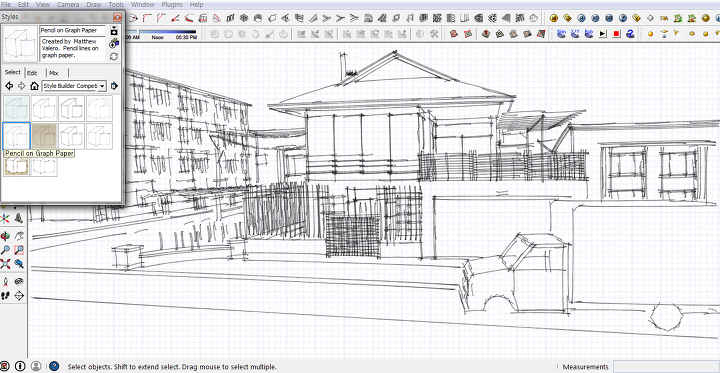Screen dimensions: 720x373
Task: Open the Plugins menu
Action: (172, 5)
